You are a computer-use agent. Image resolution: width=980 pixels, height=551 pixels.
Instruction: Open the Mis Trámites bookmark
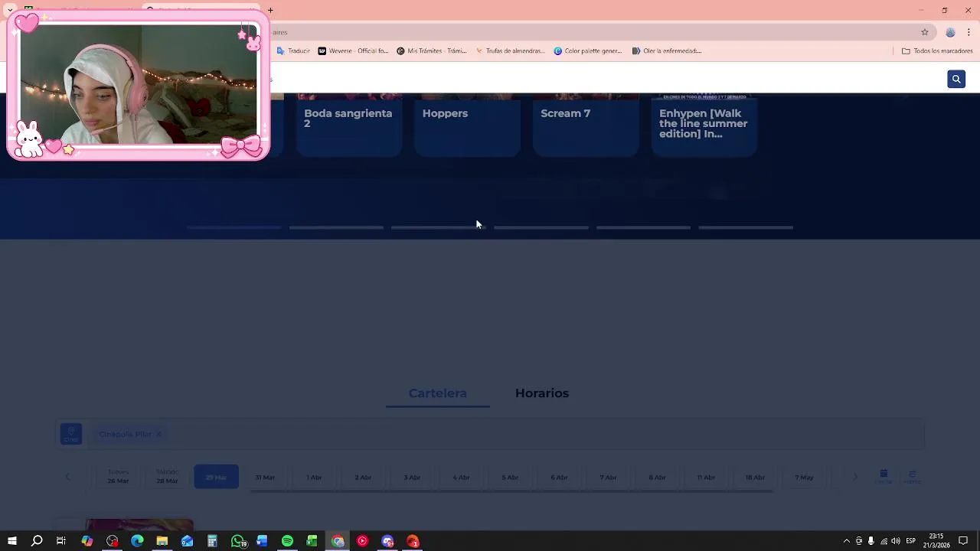[432, 51]
